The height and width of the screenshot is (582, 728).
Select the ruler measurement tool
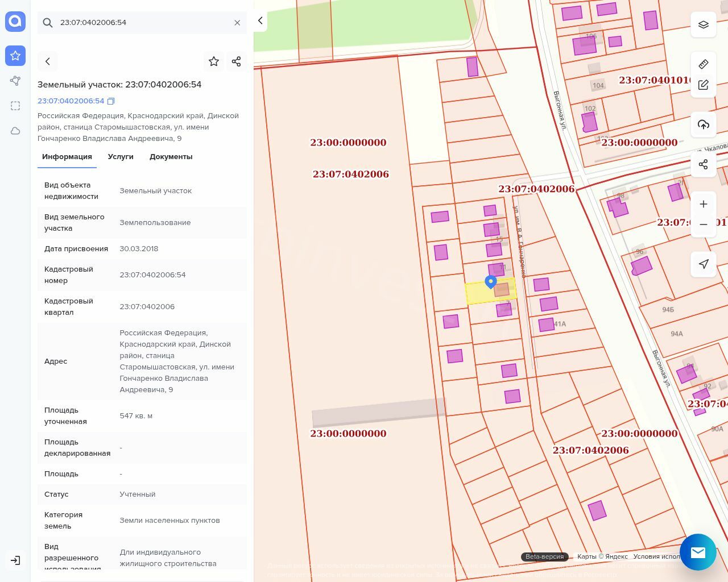(704, 64)
